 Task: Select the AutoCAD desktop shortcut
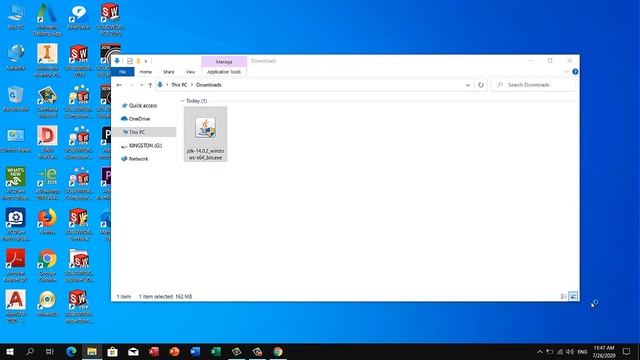click(16, 307)
